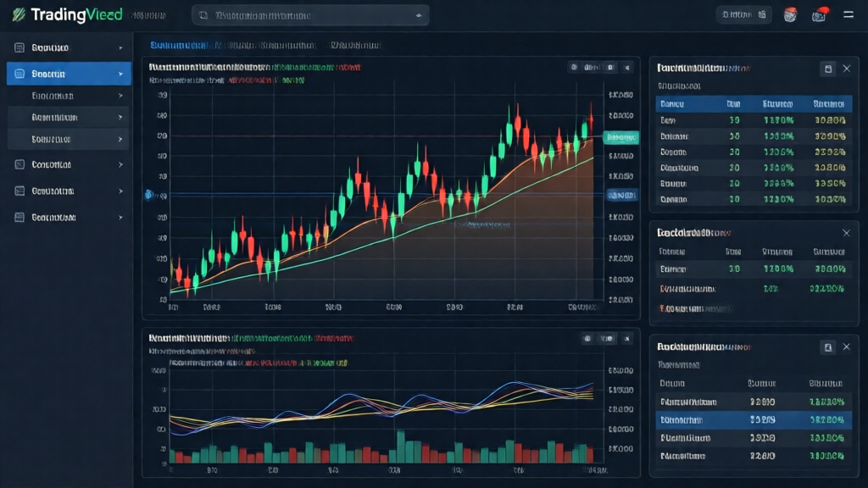
Task: Click the button left of the notification icons
Action: tap(743, 14)
